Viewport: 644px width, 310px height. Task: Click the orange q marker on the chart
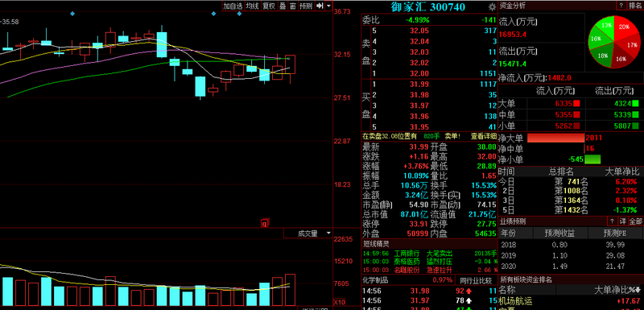pyautogui.click(x=265, y=223)
